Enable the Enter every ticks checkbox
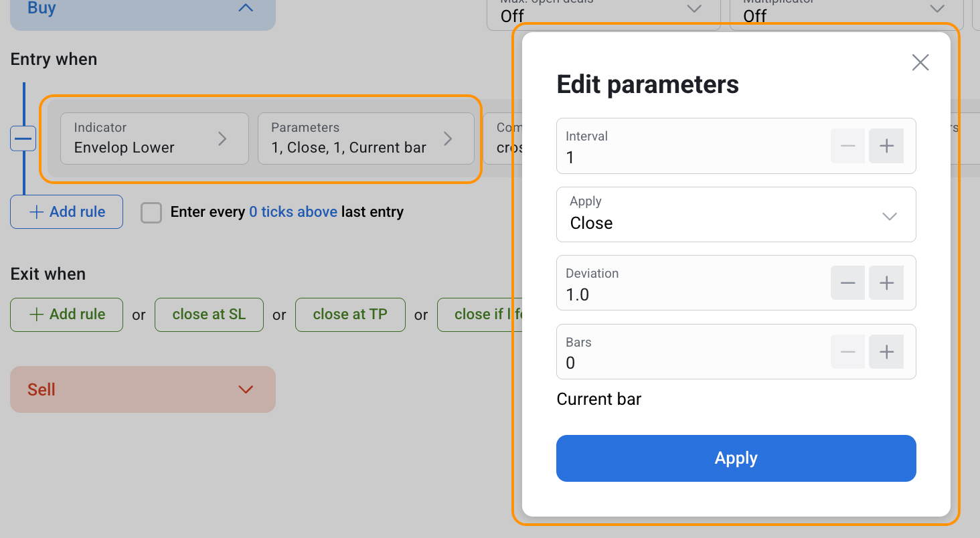The height and width of the screenshot is (538, 980). [151, 213]
